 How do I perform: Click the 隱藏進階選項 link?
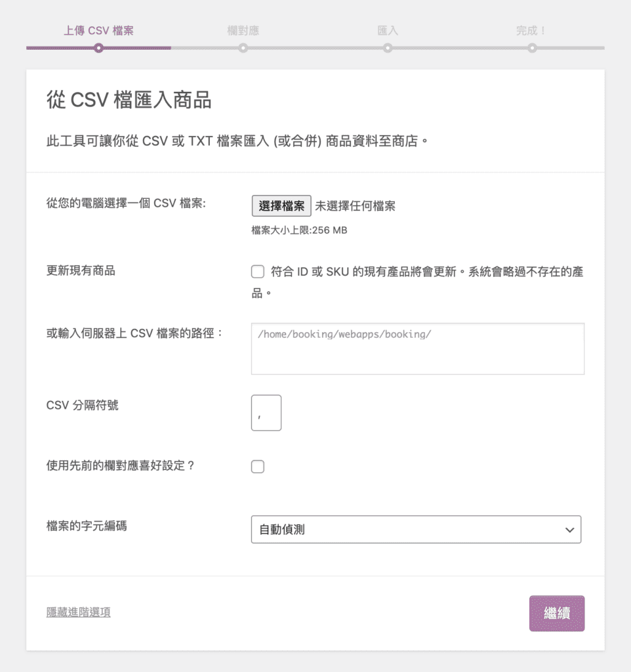[77, 612]
